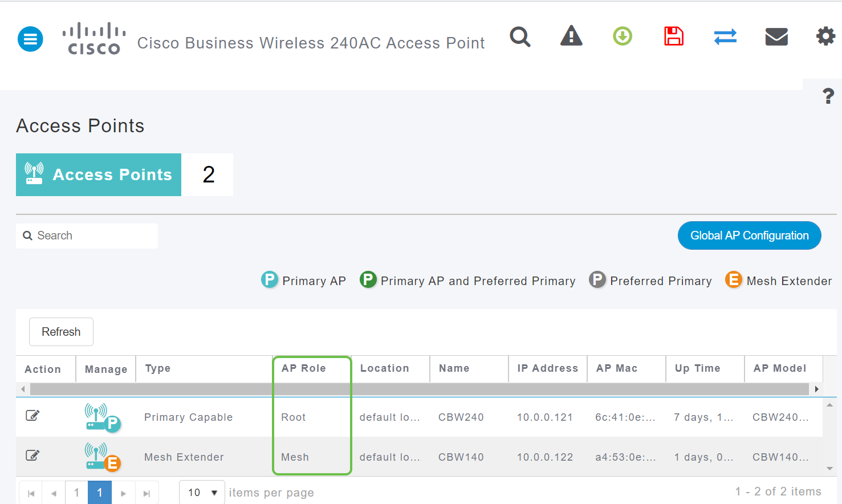The image size is (842, 504).
Task: Click IP address 10.0.0.121
Action: pyautogui.click(x=545, y=417)
